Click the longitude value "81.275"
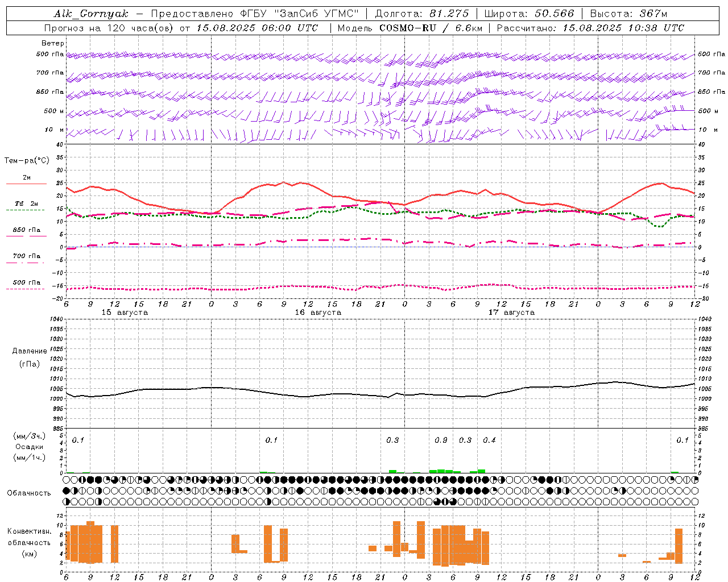The width and height of the screenshot is (728, 582). click(449, 14)
